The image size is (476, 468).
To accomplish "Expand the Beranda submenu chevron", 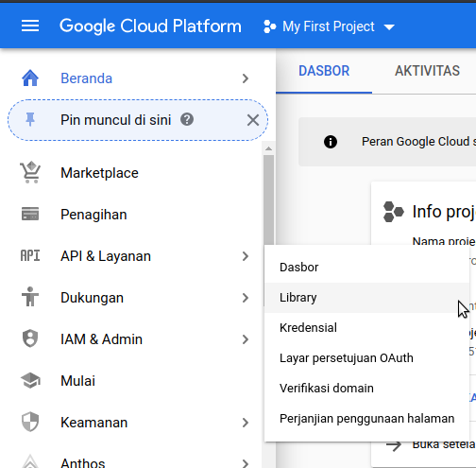I will [246, 78].
